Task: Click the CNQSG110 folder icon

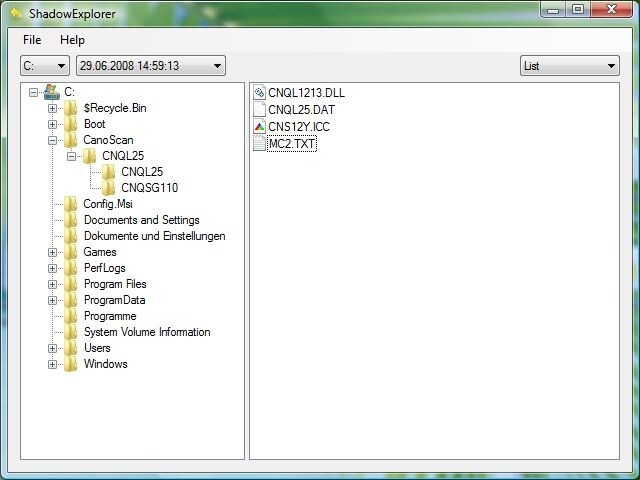Action: tap(109, 188)
